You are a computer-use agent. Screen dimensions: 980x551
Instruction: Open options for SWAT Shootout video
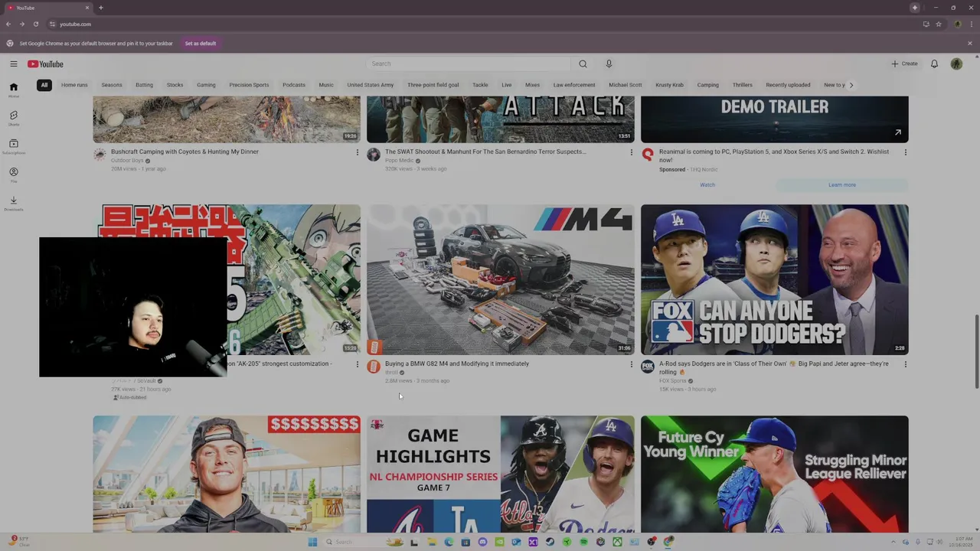[631, 152]
